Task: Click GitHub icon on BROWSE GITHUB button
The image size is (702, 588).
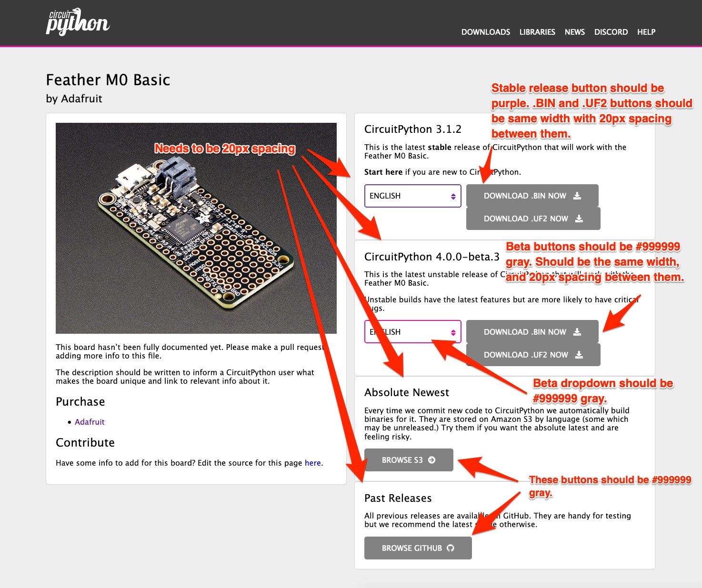Action: pyautogui.click(x=451, y=548)
